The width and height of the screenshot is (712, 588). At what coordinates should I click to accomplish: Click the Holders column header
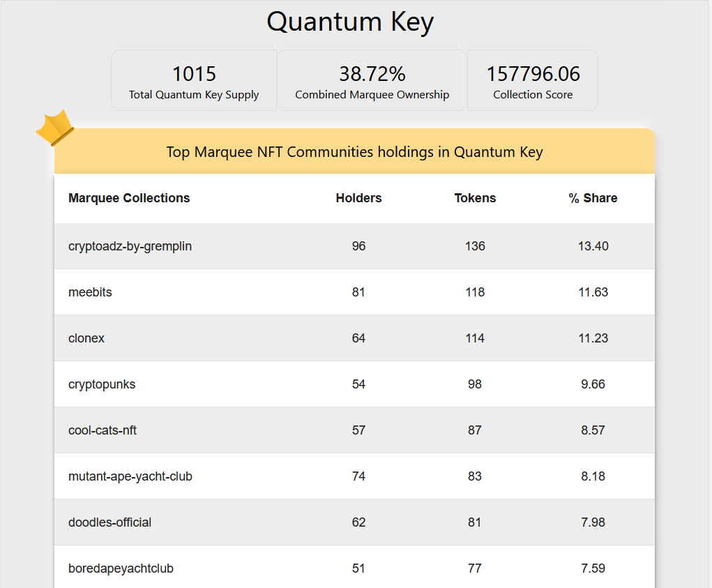click(x=358, y=198)
